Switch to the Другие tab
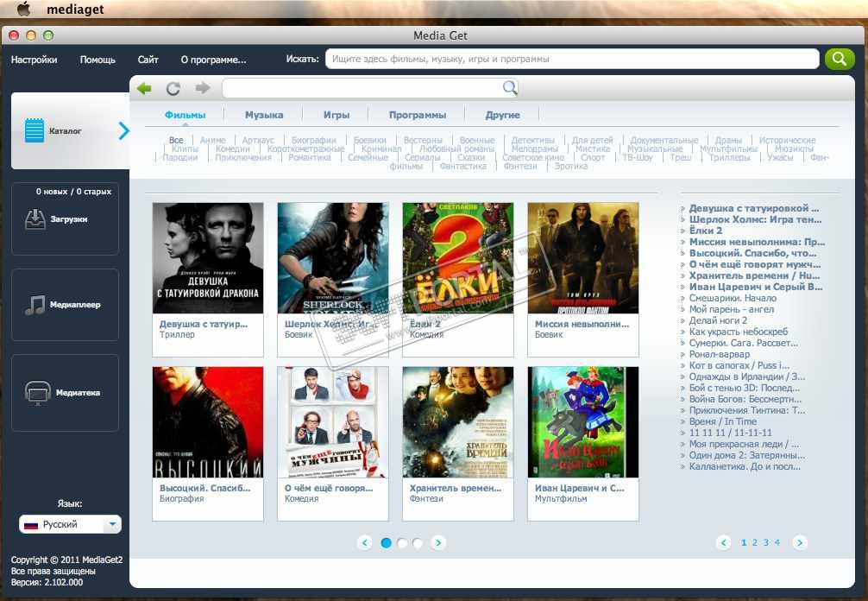Image resolution: width=868 pixels, height=601 pixels. tap(503, 115)
